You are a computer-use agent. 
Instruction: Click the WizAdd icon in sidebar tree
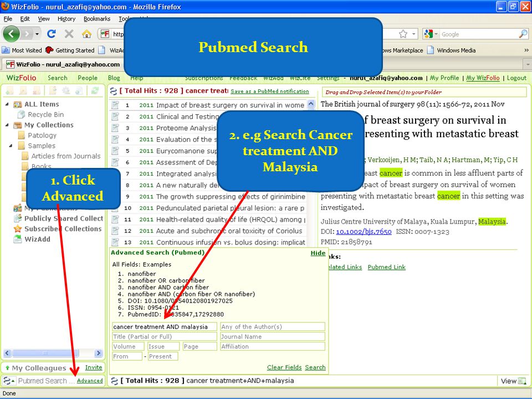(x=18, y=239)
